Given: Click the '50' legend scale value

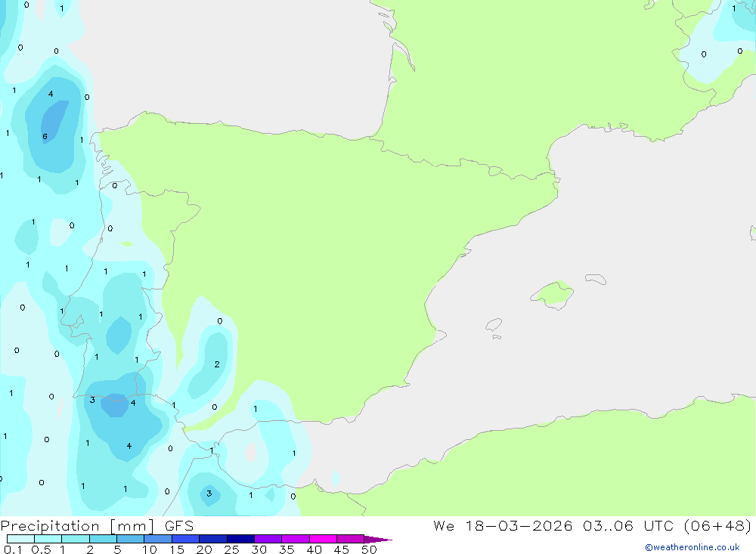Looking at the screenshot, I should 369,549.
